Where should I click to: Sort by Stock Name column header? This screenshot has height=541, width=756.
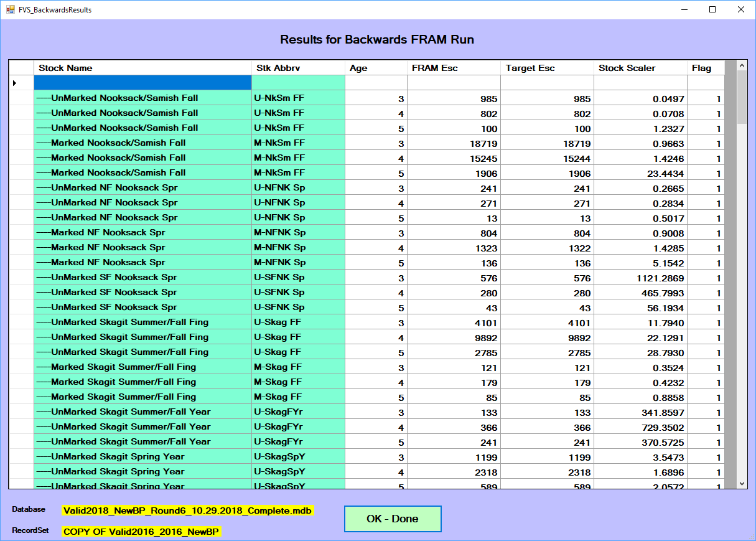[x=142, y=68]
